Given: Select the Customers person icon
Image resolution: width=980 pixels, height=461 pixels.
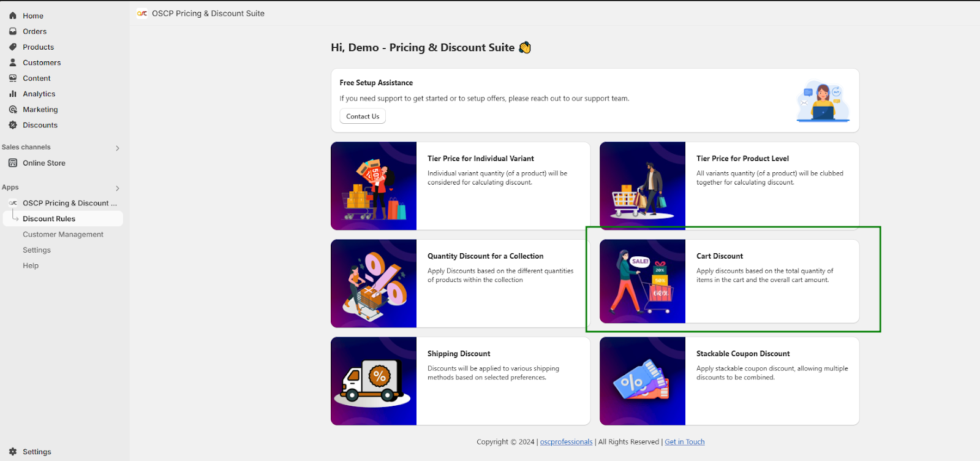Looking at the screenshot, I should click(13, 63).
